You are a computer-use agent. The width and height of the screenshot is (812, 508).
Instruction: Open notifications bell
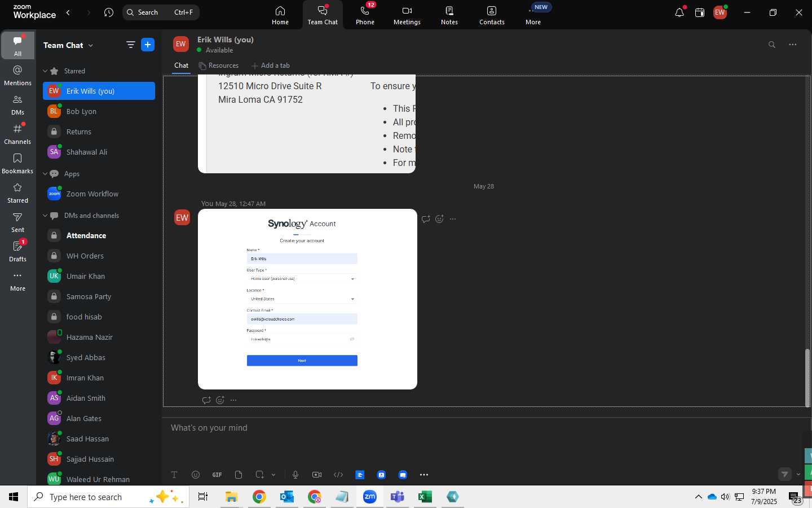tap(679, 12)
